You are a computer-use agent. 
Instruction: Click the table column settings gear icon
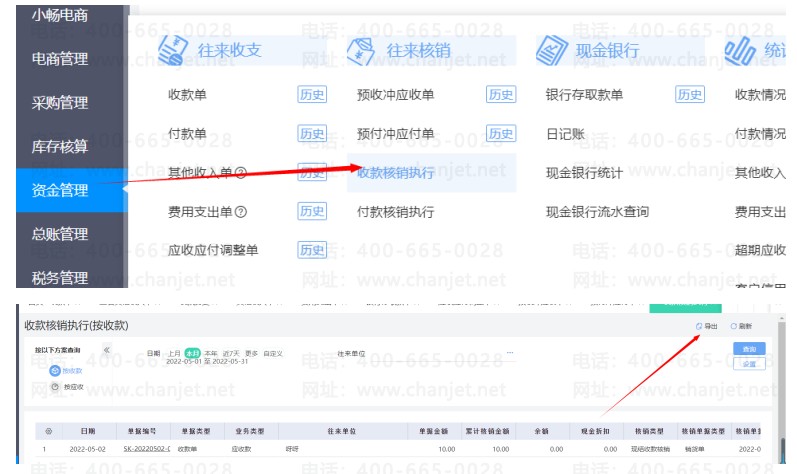click(49, 431)
